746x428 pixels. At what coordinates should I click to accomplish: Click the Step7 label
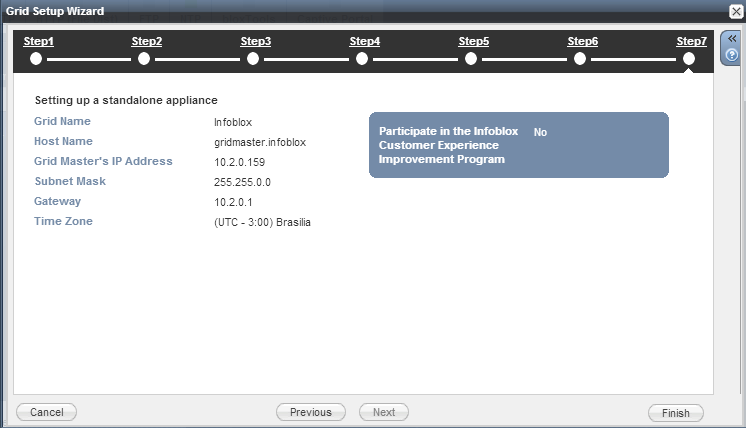click(691, 41)
